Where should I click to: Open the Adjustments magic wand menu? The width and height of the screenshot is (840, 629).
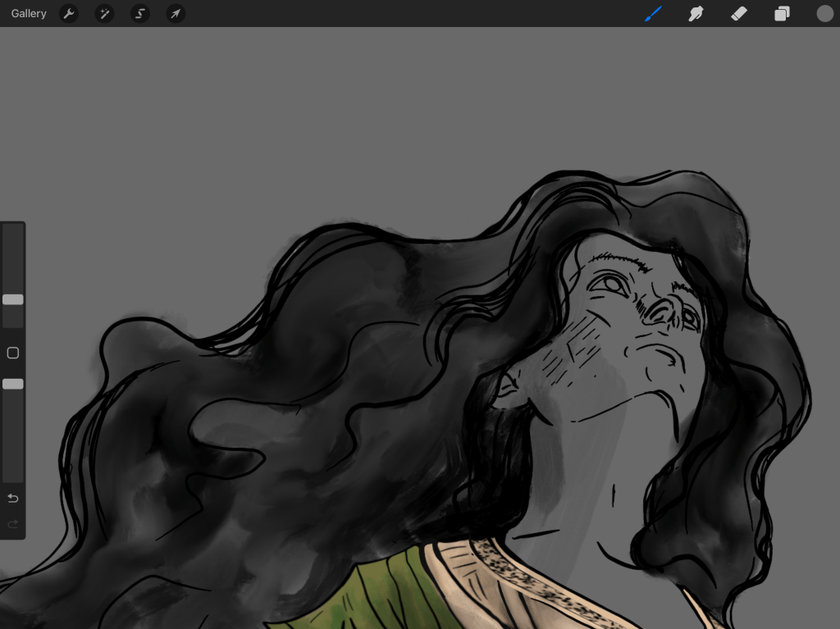(104, 13)
